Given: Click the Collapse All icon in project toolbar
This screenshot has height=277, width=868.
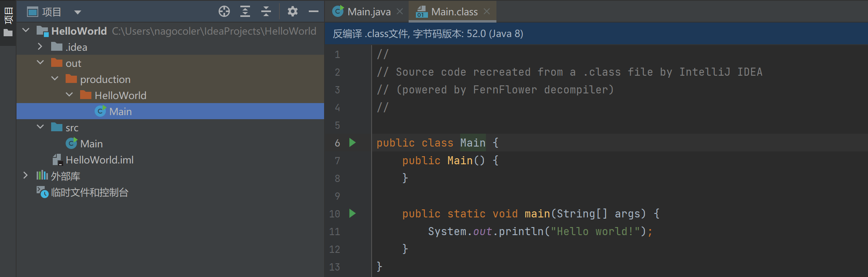Looking at the screenshot, I should point(266,12).
